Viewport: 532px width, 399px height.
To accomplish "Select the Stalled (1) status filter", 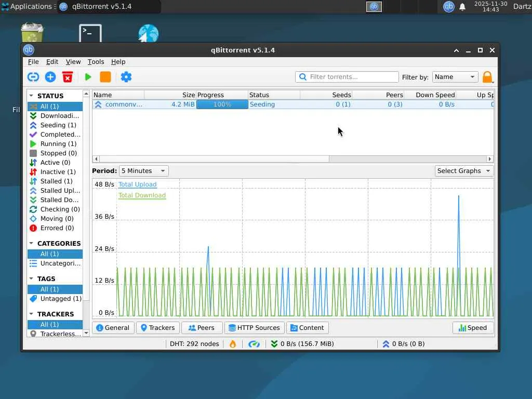I will point(55,181).
